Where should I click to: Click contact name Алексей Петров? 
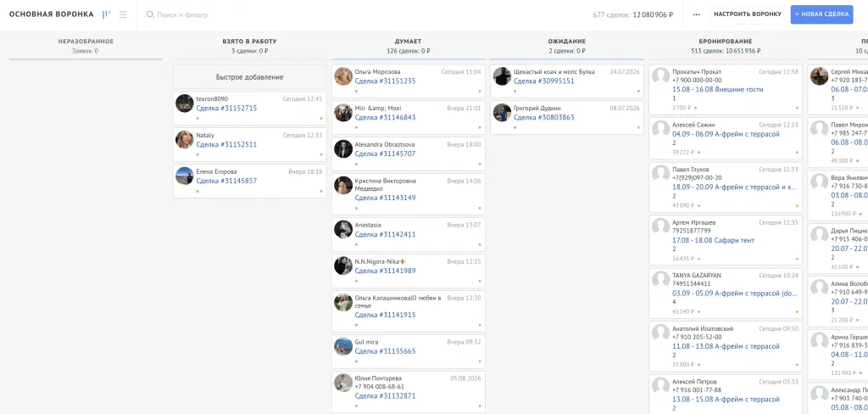coord(694,382)
